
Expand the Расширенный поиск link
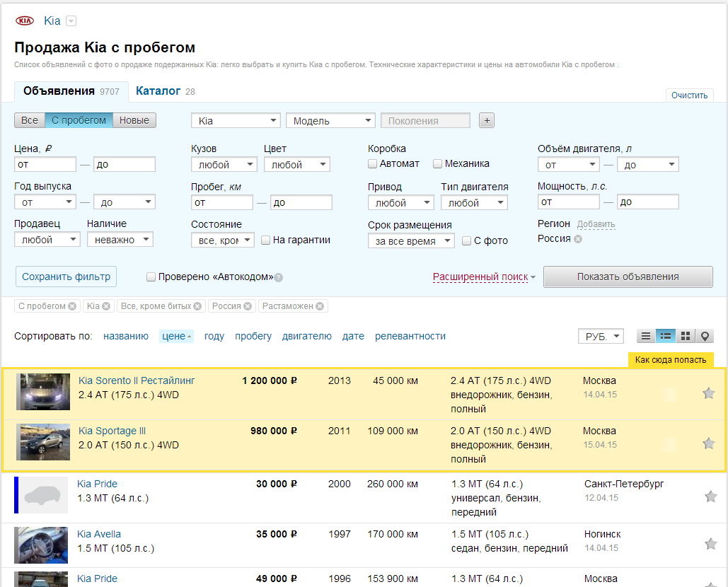480,277
